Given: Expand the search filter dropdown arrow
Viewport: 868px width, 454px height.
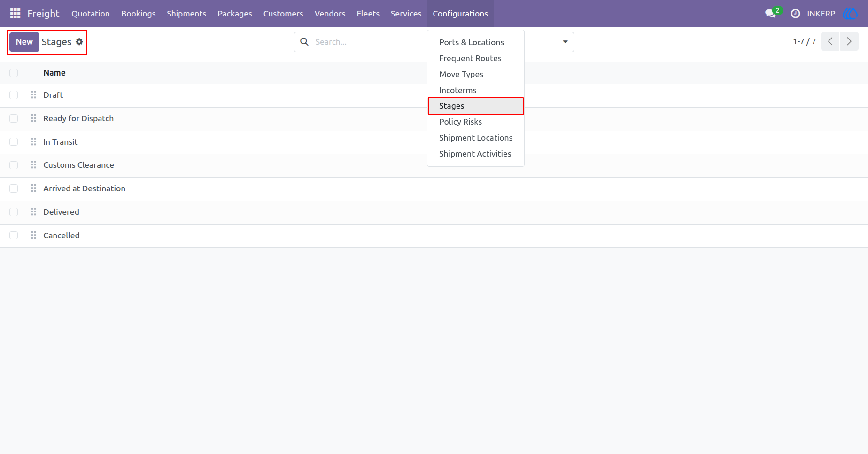Looking at the screenshot, I should point(565,42).
